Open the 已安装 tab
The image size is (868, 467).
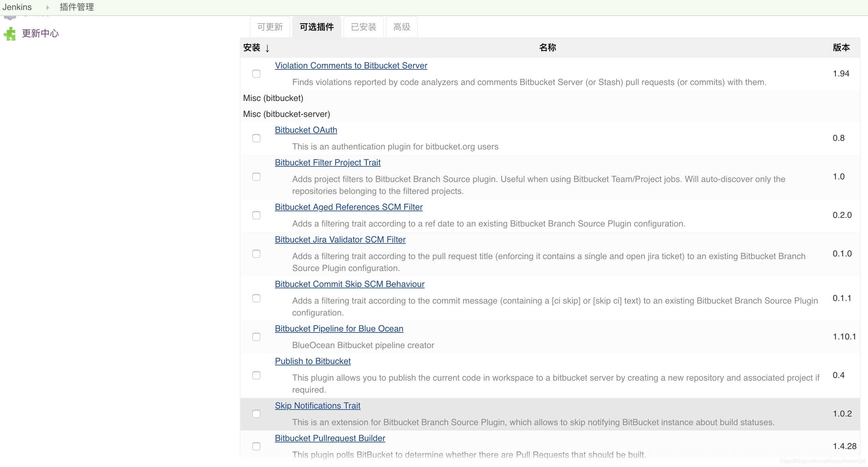(x=363, y=27)
